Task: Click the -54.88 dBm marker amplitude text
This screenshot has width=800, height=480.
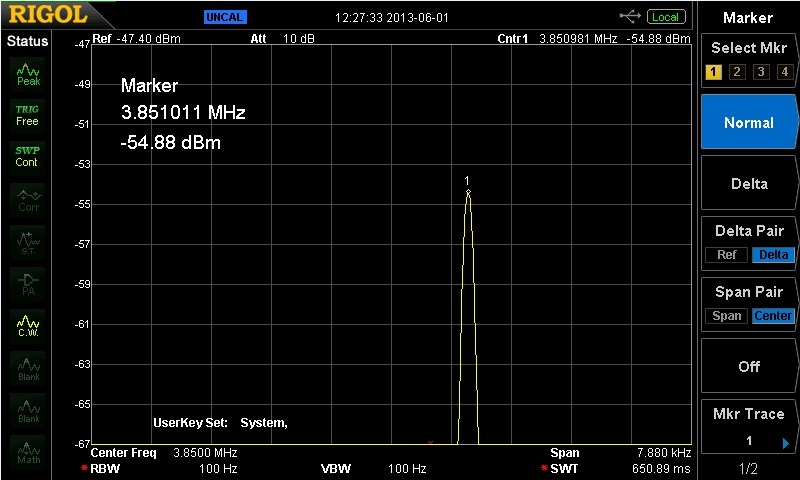Action: coord(170,142)
